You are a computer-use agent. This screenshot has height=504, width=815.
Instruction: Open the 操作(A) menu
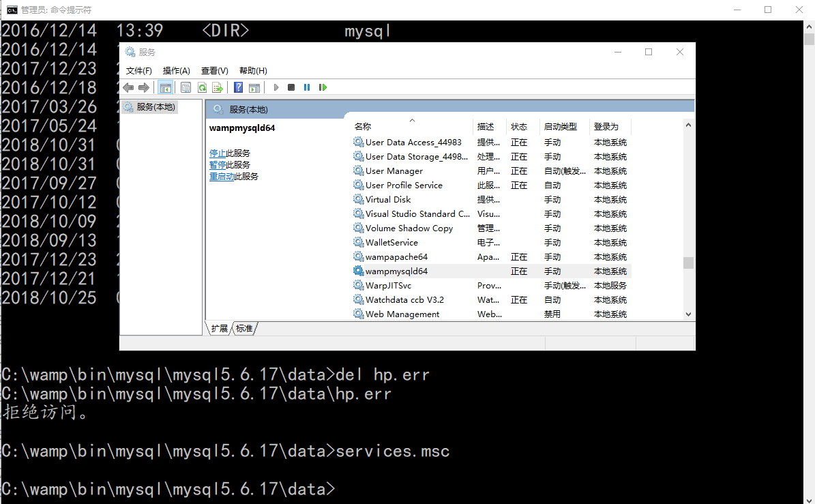(x=176, y=71)
